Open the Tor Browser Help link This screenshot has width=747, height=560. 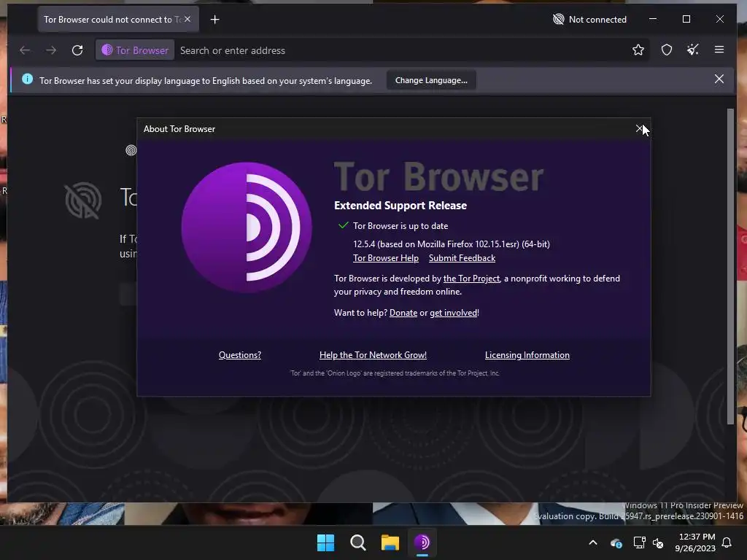coord(385,258)
